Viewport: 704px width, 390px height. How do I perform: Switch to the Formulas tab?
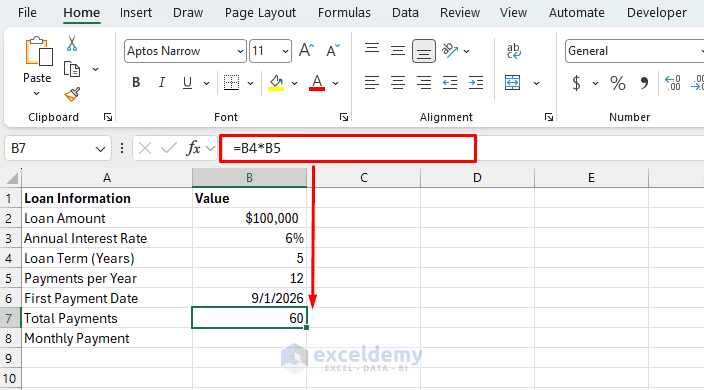point(344,13)
